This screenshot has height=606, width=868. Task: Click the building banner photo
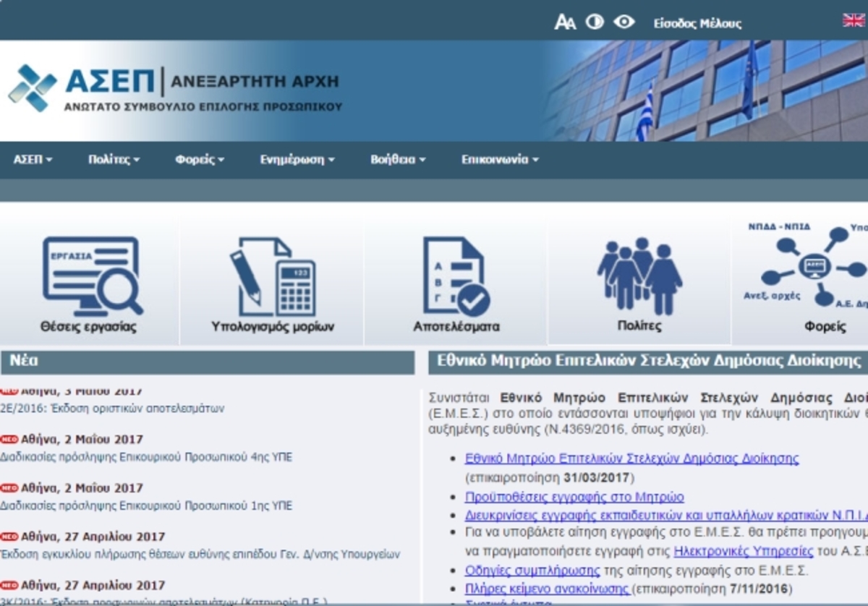point(705,90)
